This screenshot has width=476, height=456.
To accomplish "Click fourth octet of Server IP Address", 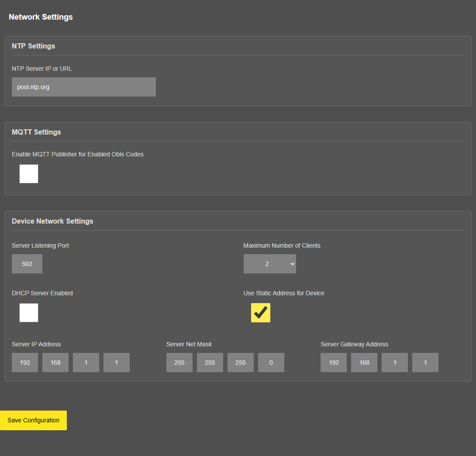I will pos(117,363).
